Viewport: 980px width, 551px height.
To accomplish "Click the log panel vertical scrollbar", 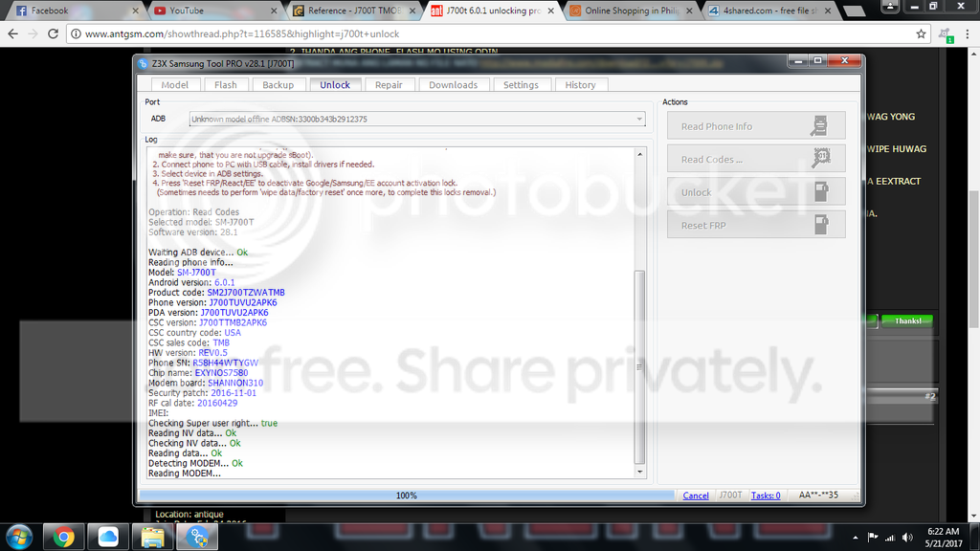I will pos(640,364).
